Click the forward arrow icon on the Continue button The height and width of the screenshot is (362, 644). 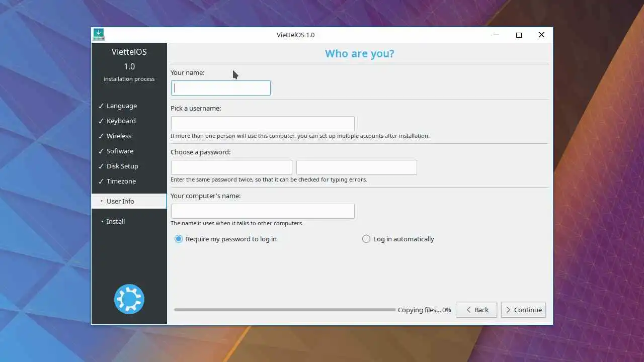[x=508, y=310]
